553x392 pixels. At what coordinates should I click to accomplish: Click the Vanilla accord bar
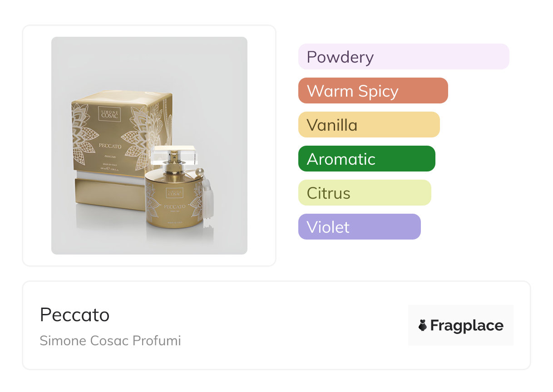point(369,125)
